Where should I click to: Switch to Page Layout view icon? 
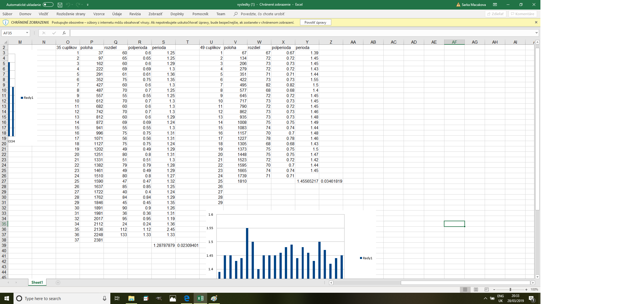476,289
